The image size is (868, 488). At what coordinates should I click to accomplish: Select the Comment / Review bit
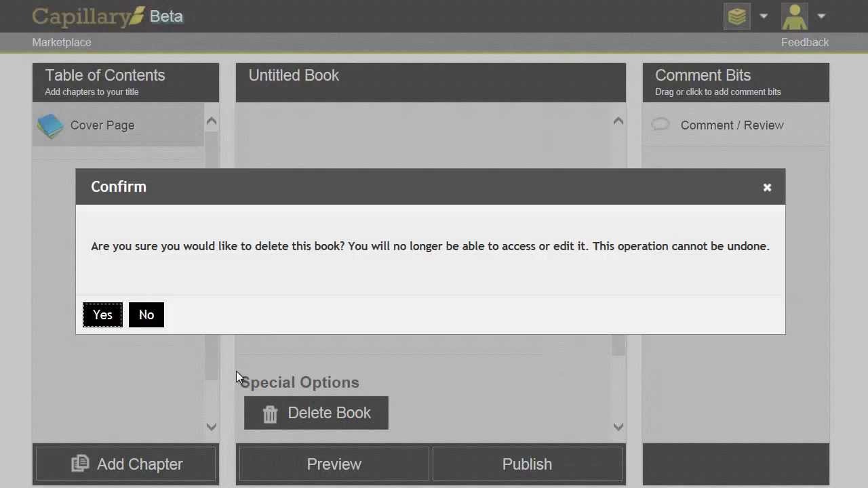(736, 125)
